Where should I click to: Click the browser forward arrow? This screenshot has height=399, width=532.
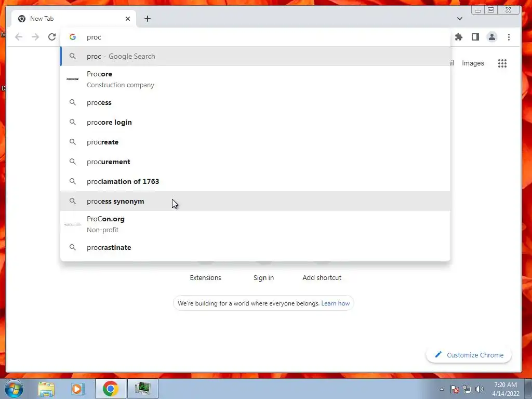point(35,37)
